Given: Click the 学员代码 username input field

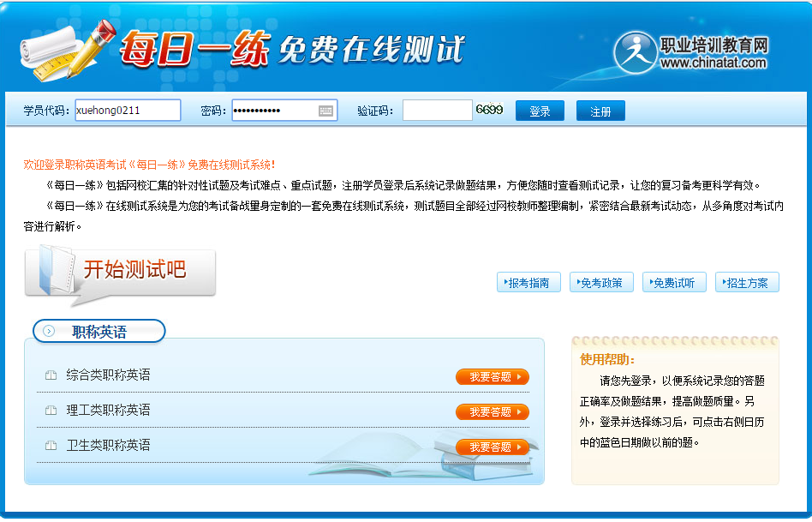Looking at the screenshot, I should coord(128,111).
